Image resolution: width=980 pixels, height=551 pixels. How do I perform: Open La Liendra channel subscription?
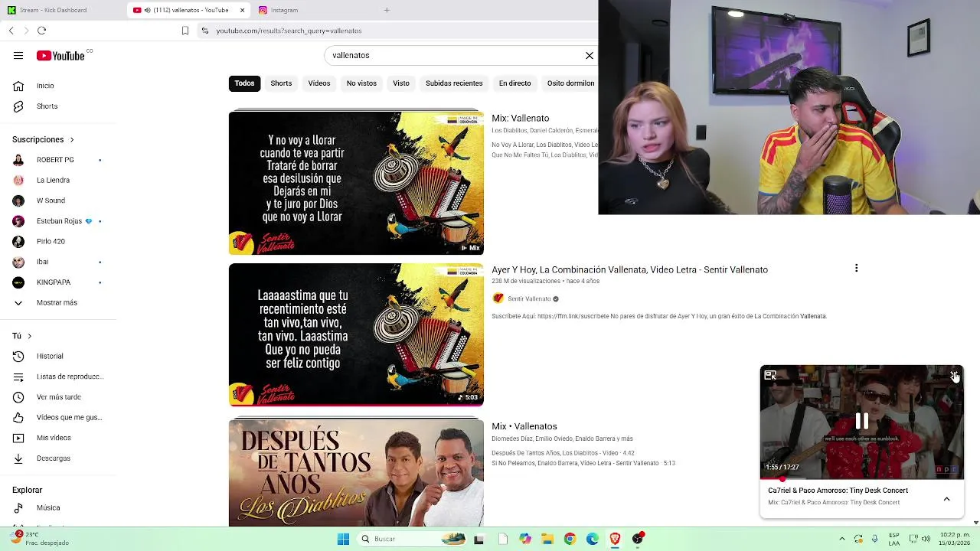pos(53,180)
